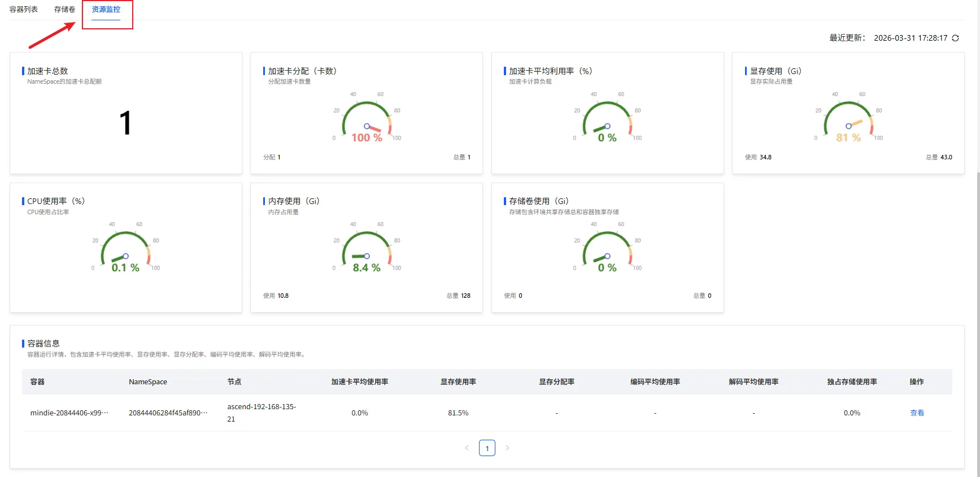Click the 加速卡总数 value 1
The image size is (980, 477).
[125, 123]
